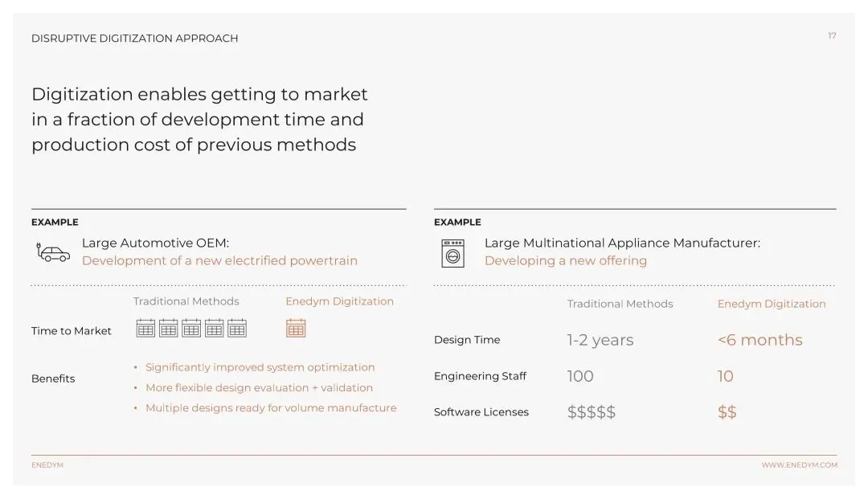The image size is (868, 499).
Task: Click the gray '$$$$$' software licenses value
Action: point(592,412)
